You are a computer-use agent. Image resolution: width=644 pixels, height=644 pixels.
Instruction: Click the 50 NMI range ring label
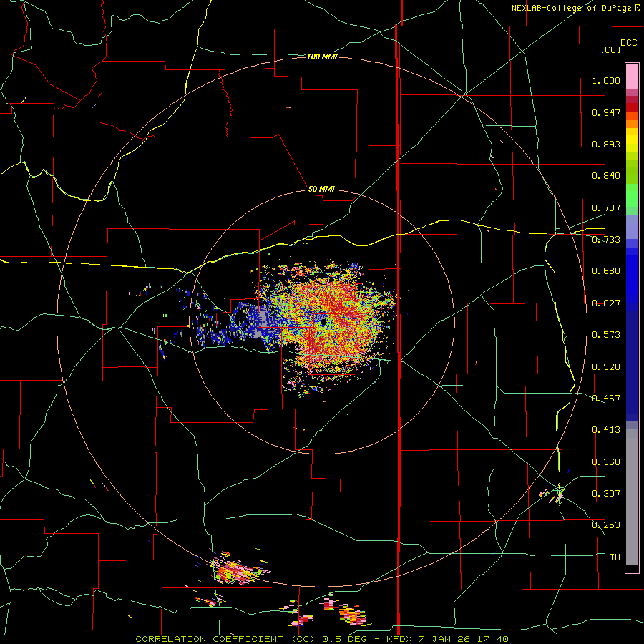pyautogui.click(x=321, y=189)
